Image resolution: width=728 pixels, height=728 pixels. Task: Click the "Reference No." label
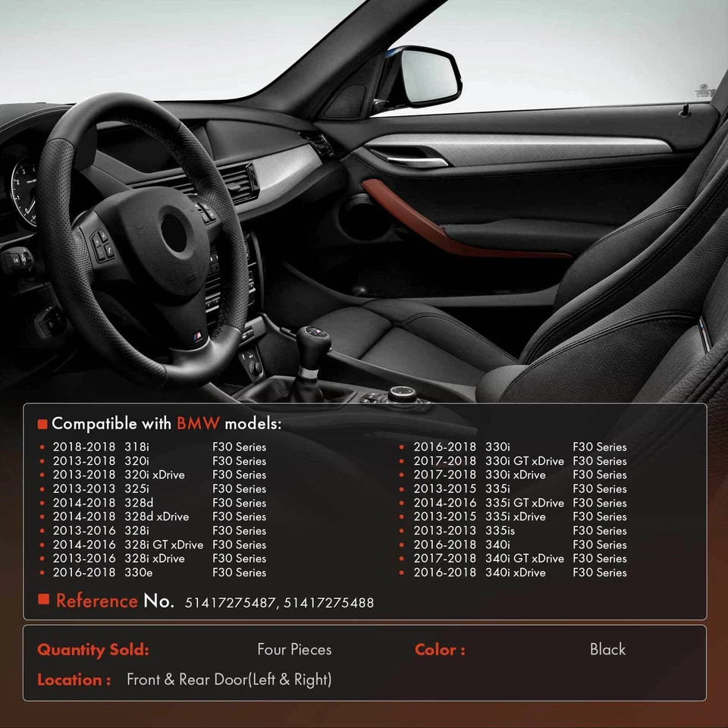coord(115,601)
